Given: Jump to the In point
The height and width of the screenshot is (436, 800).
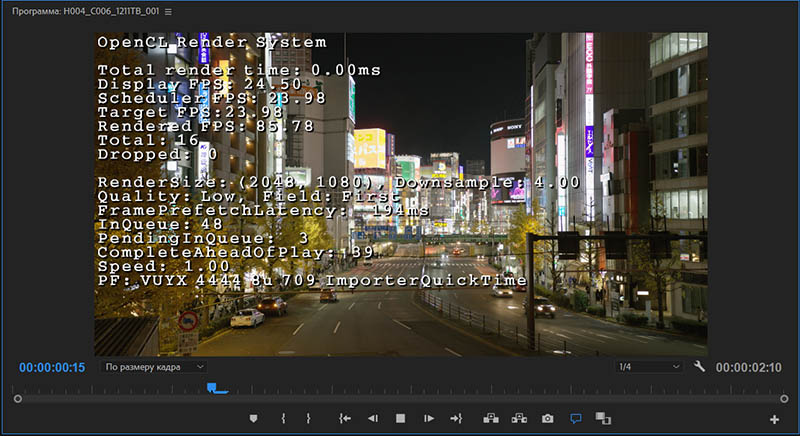Looking at the screenshot, I should 345,419.
